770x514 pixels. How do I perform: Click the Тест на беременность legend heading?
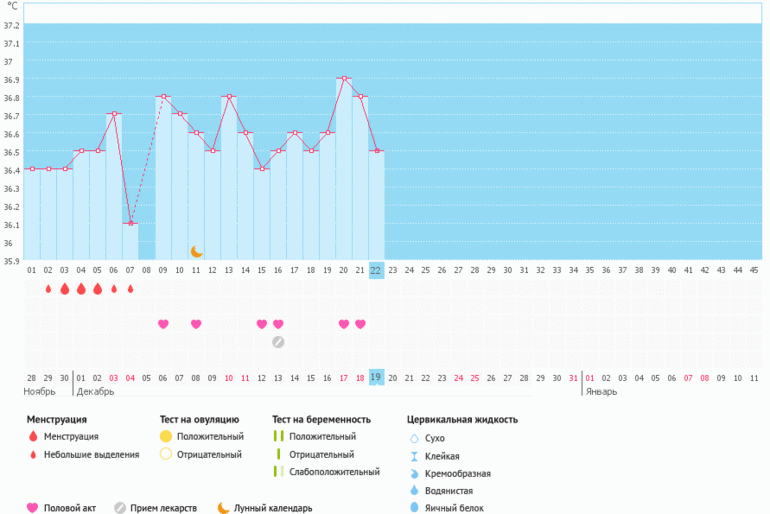point(321,419)
